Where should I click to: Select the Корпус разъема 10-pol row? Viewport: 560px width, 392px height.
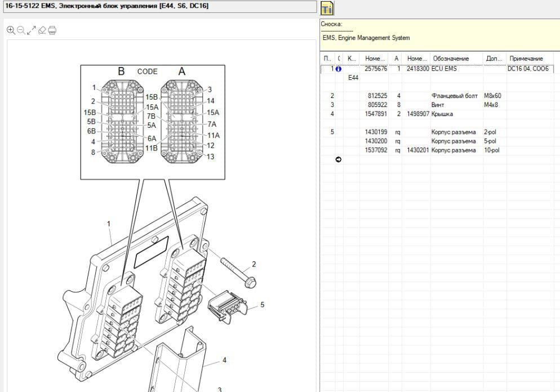pos(453,150)
